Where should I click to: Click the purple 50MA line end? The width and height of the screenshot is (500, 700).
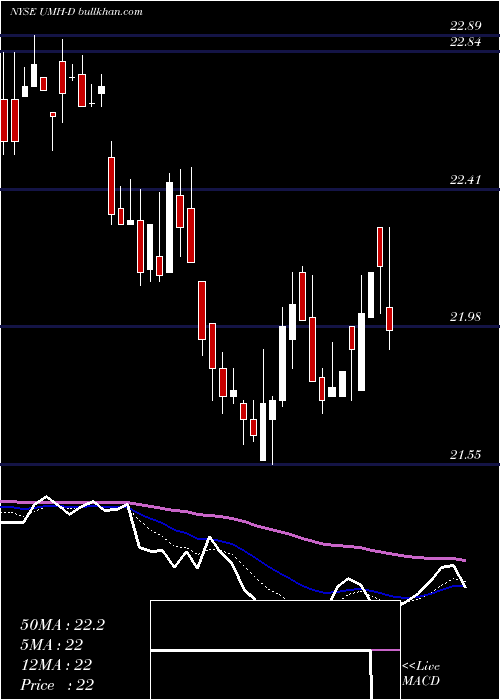pyautogui.click(x=463, y=560)
